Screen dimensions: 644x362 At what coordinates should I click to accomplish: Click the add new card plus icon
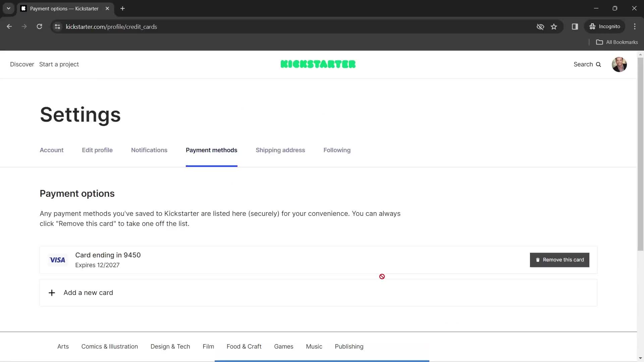click(51, 293)
